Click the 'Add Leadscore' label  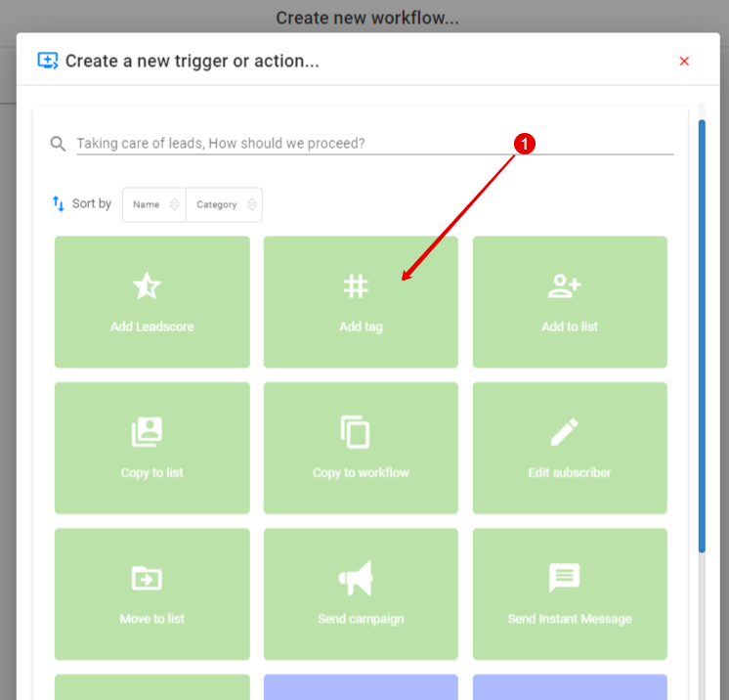(152, 327)
